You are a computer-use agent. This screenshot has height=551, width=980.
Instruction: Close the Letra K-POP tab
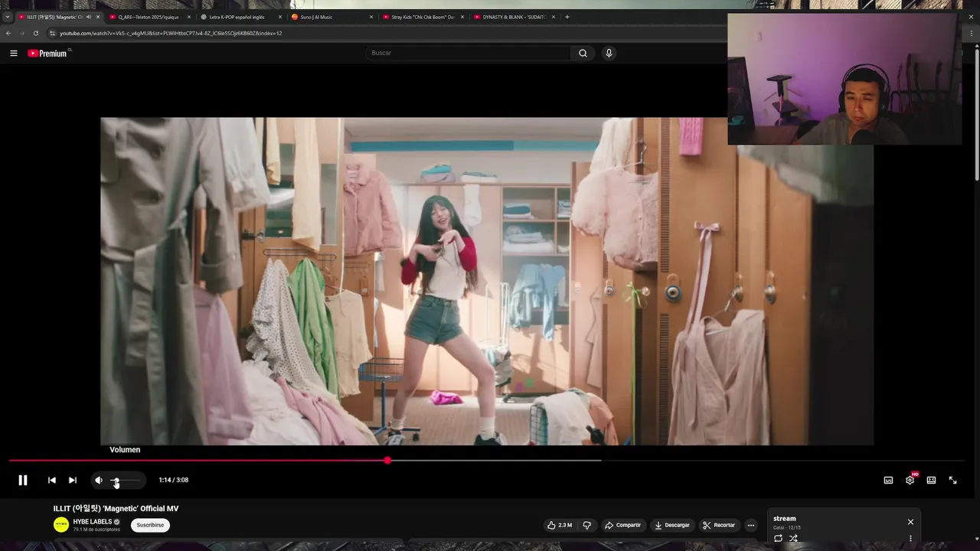[x=280, y=17]
